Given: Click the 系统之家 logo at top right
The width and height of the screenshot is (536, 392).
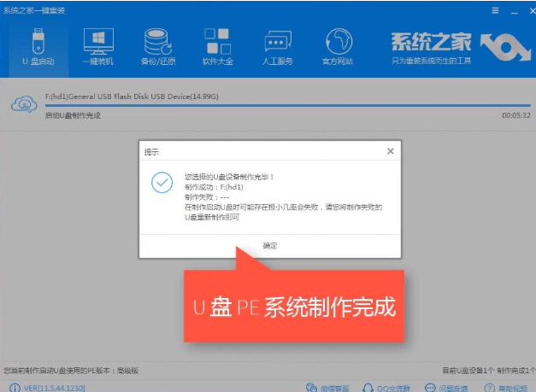Looking at the screenshot, I should pyautogui.click(x=459, y=47).
